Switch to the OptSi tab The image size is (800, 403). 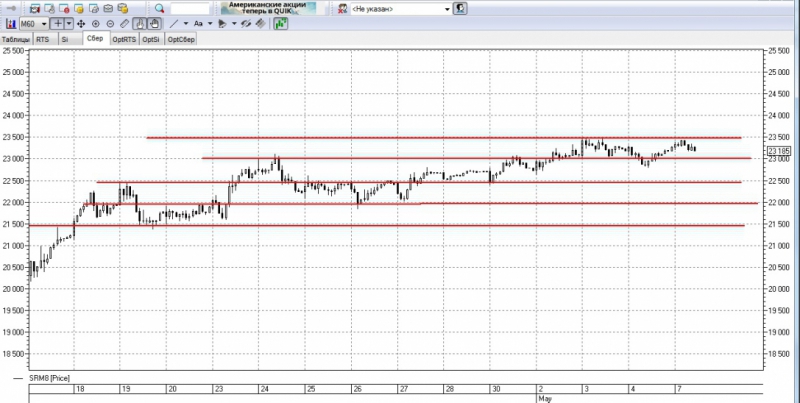tap(151, 40)
